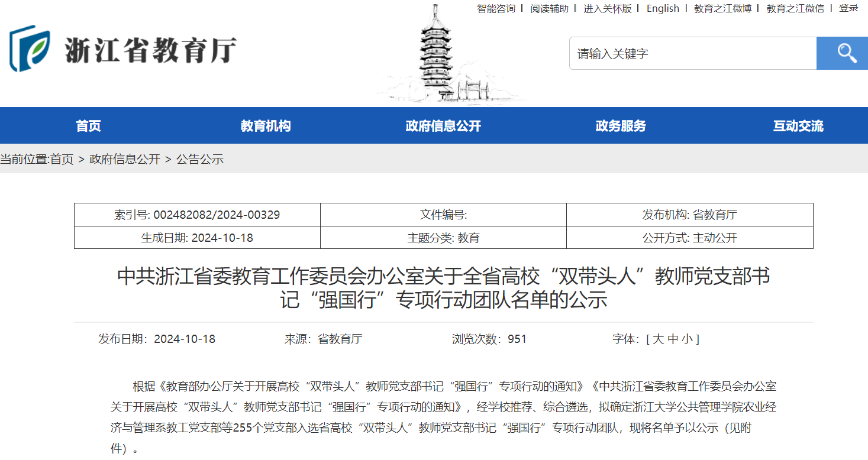Open 智能咨询 link at top
This screenshot has height=460, width=868.
point(496,8)
